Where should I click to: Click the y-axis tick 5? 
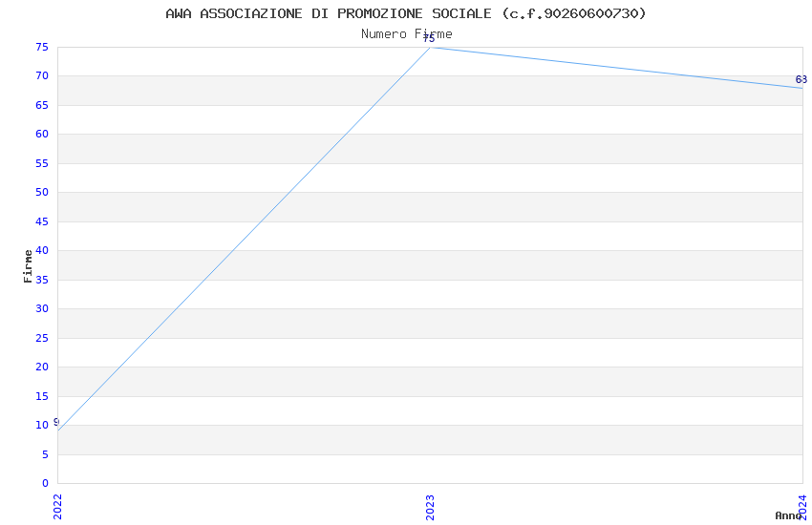coord(45,454)
